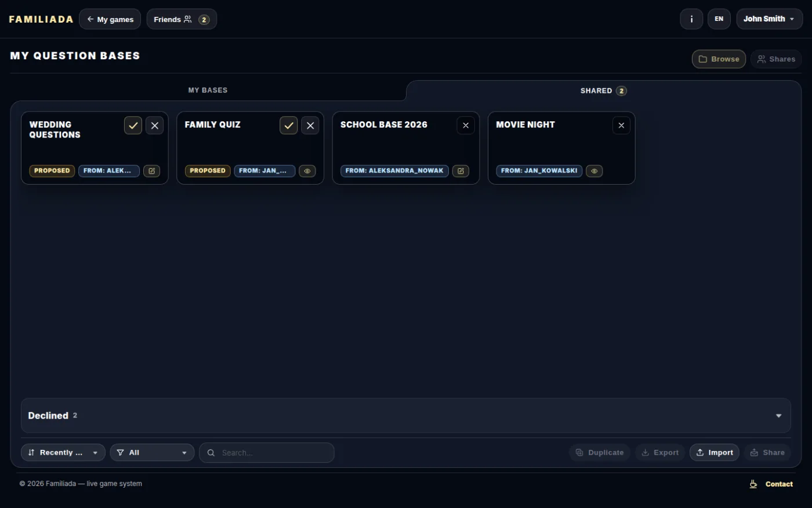Click the Declined label text
The width and height of the screenshot is (812, 508).
point(48,416)
